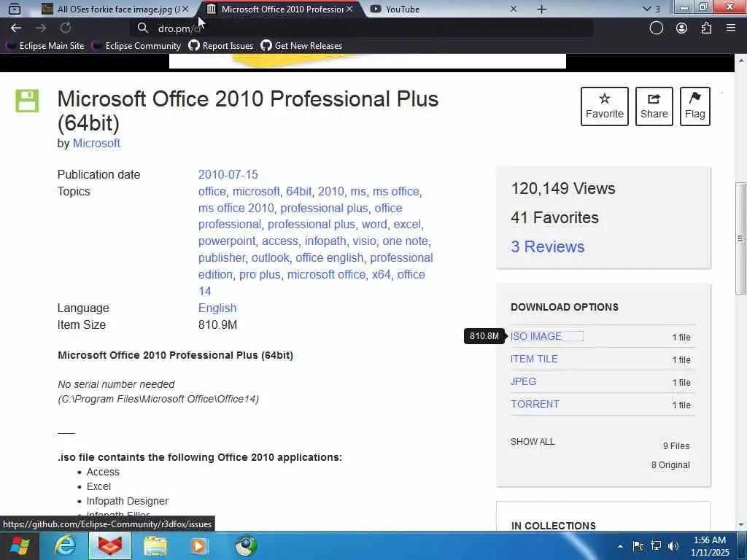
Task: Open the JPEG download option
Action: [x=523, y=381]
